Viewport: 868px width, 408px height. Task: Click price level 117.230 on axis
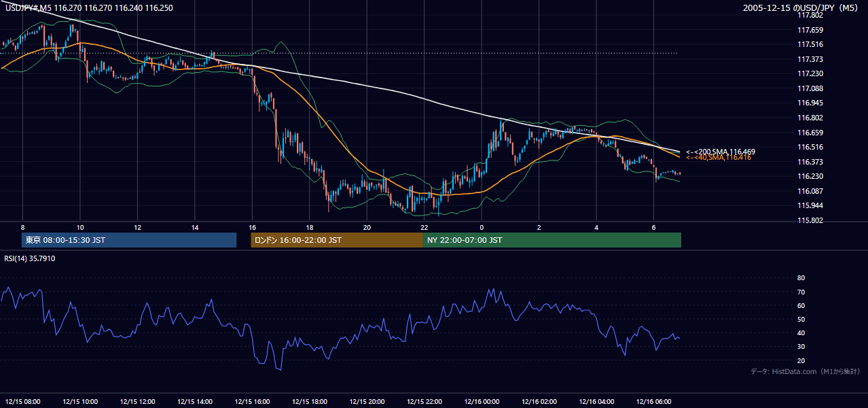[810, 73]
